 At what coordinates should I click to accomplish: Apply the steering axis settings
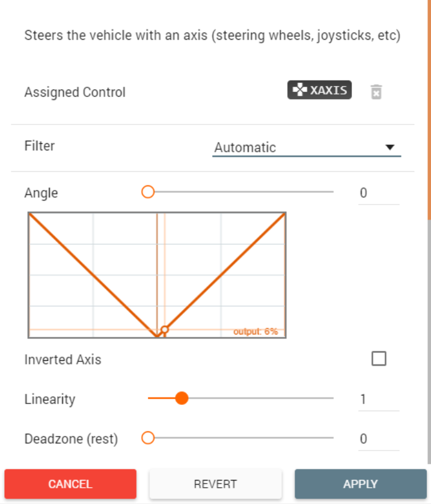click(360, 484)
